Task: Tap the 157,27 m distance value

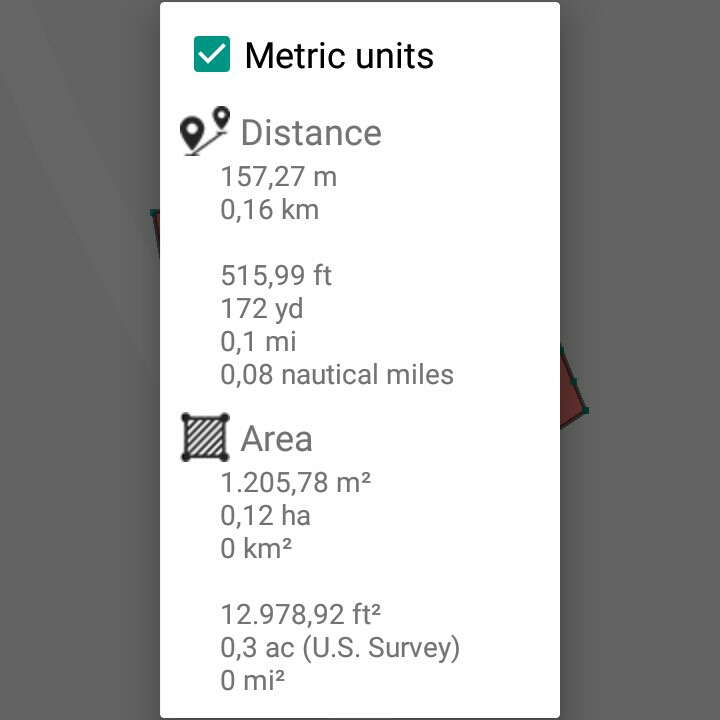Action: [x=279, y=177]
